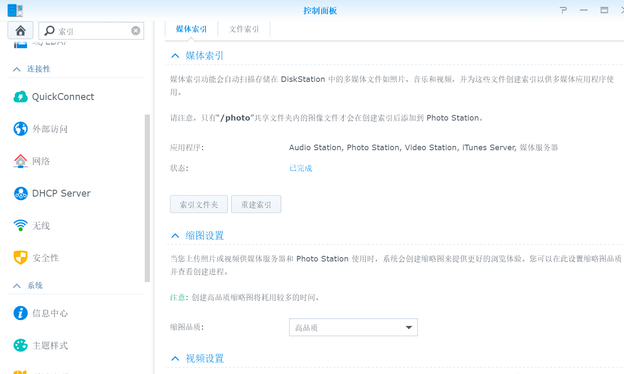The image size is (624, 374).
Task: Select the 无线 wifi icon
Action: [x=20, y=226]
